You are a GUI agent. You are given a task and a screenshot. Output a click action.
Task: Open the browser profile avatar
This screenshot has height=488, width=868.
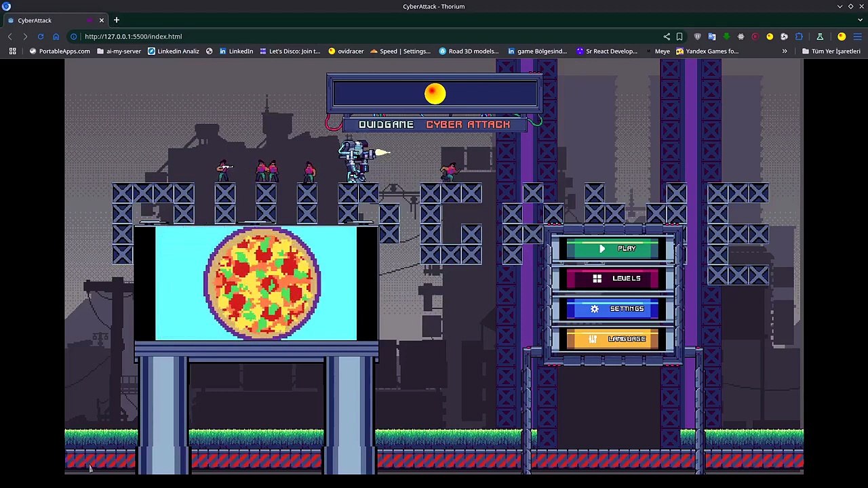click(842, 37)
